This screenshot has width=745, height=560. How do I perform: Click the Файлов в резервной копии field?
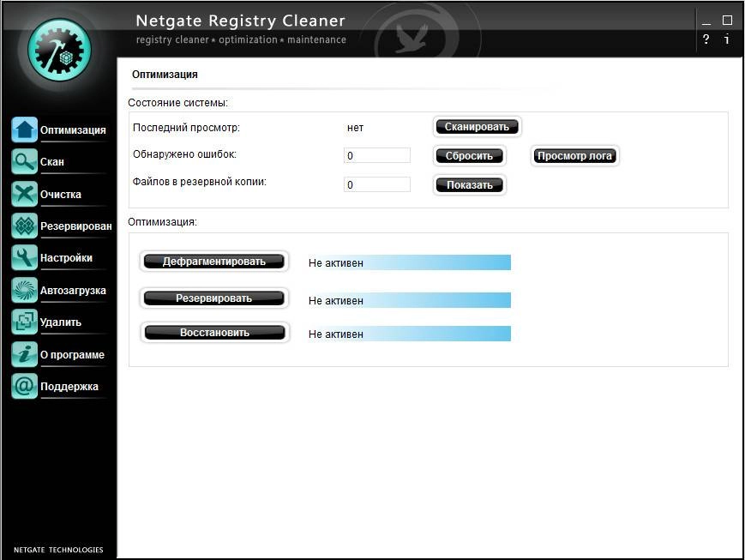tap(376, 184)
